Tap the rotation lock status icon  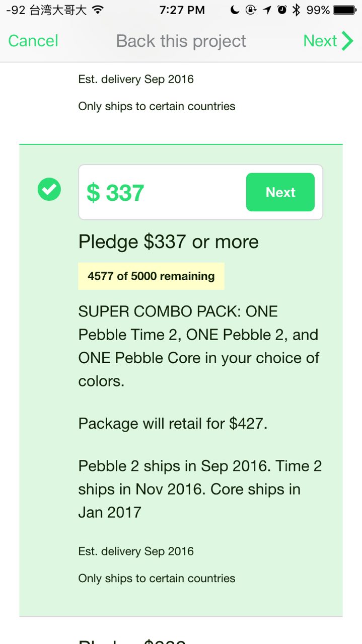[251, 10]
